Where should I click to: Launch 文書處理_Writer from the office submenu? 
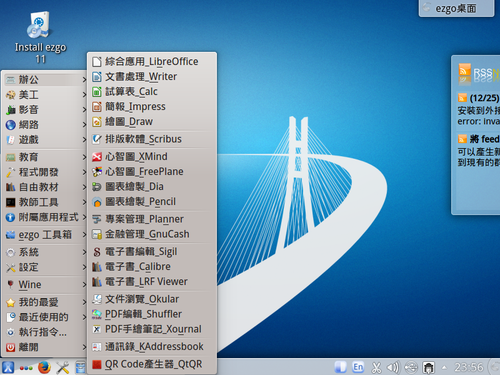point(152,77)
